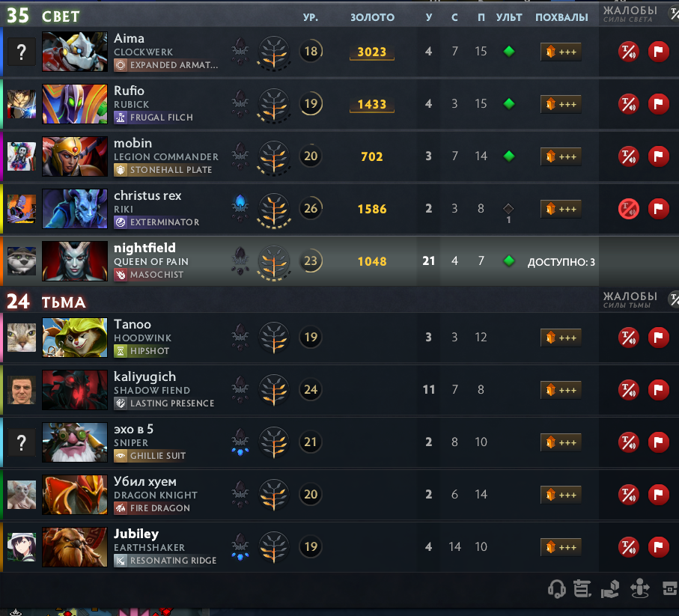Report kaliyugich using the red flag icon
The height and width of the screenshot is (616, 679).
tap(659, 390)
